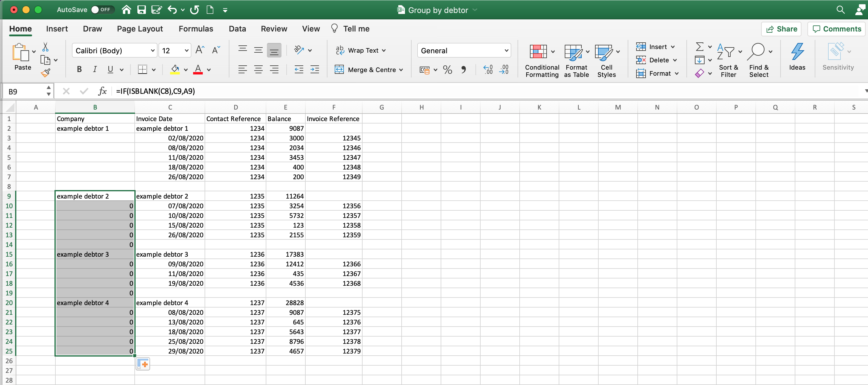The image size is (868, 385).
Task: Click the Home icon in title bar
Action: pos(127,10)
